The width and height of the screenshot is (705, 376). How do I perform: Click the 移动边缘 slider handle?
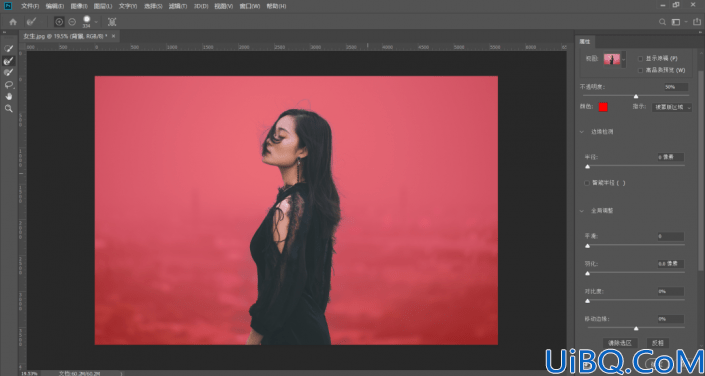[636, 328]
